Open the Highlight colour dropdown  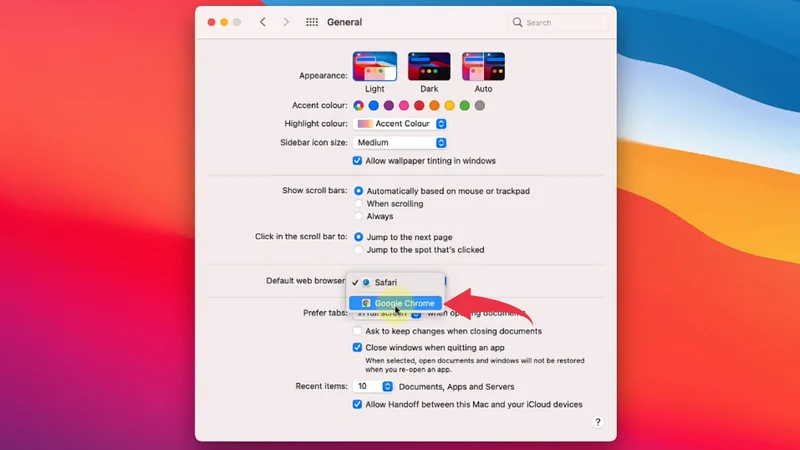pyautogui.click(x=401, y=124)
